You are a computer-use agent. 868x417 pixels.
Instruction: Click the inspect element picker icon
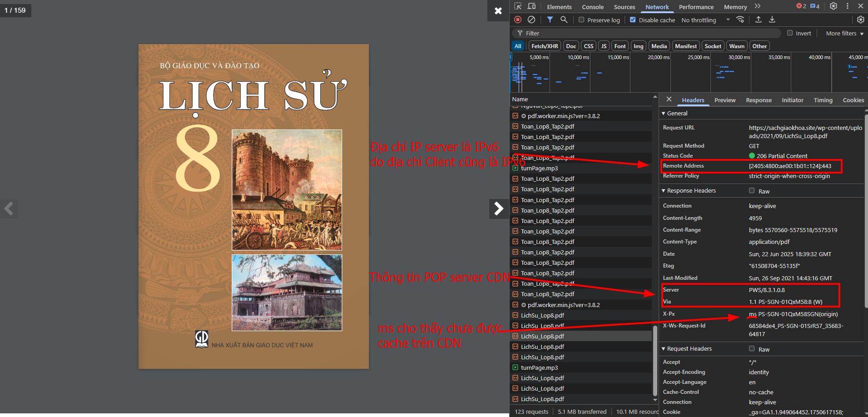click(x=518, y=6)
